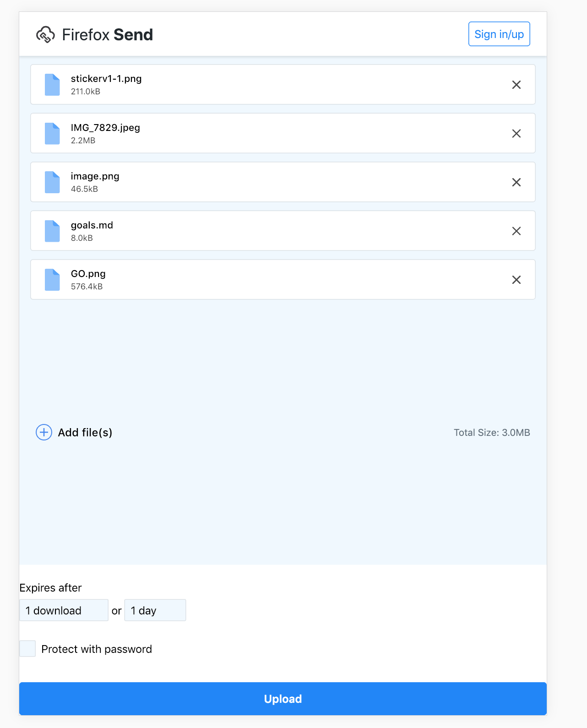Open the 1 download expiry dropdown
The width and height of the screenshot is (587, 728).
64,610
